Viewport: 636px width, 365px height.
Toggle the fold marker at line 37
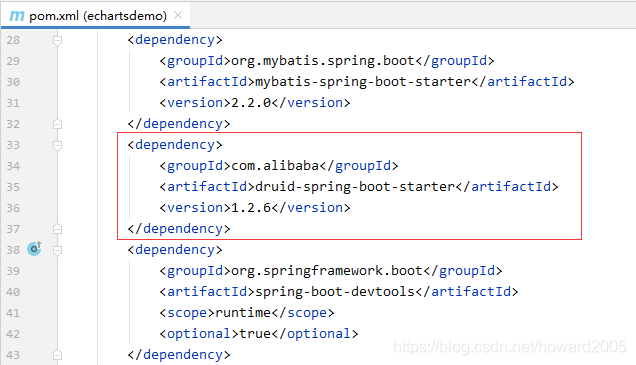coord(57,229)
